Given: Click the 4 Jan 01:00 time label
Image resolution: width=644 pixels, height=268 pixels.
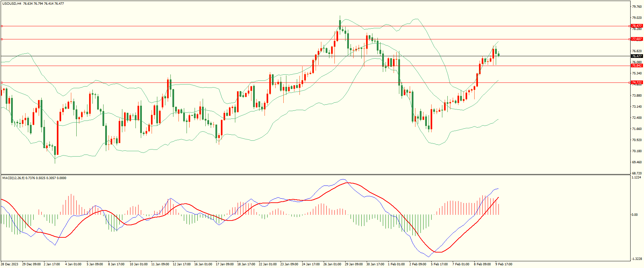Looking at the screenshot, I should pyautogui.click(x=73, y=264).
